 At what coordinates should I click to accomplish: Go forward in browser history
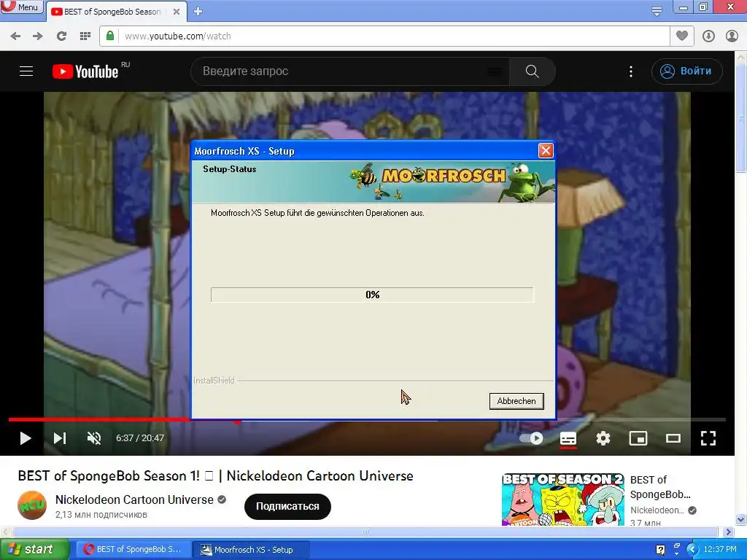(38, 36)
